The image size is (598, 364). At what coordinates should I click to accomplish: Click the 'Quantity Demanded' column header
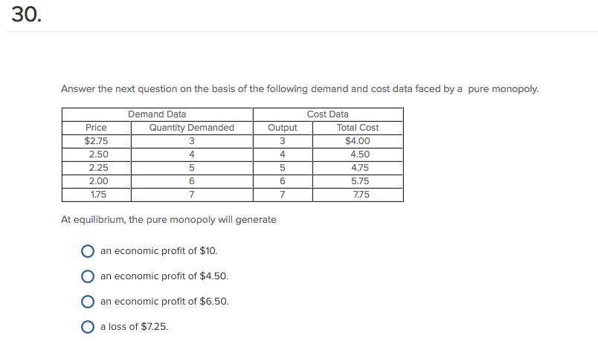[191, 128]
